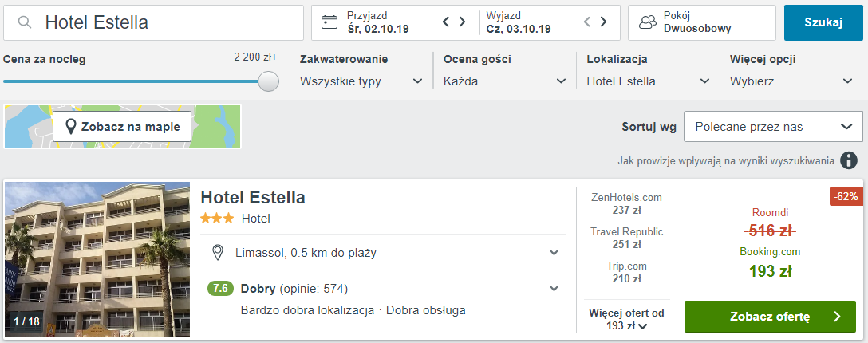Expand the 7.6 Dobry rating details
The image size is (868, 343).
554,288
